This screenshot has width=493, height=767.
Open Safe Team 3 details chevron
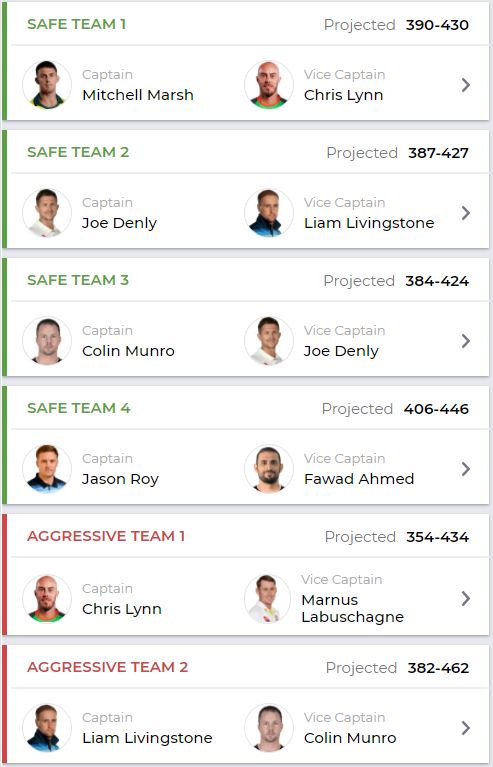[x=466, y=341]
